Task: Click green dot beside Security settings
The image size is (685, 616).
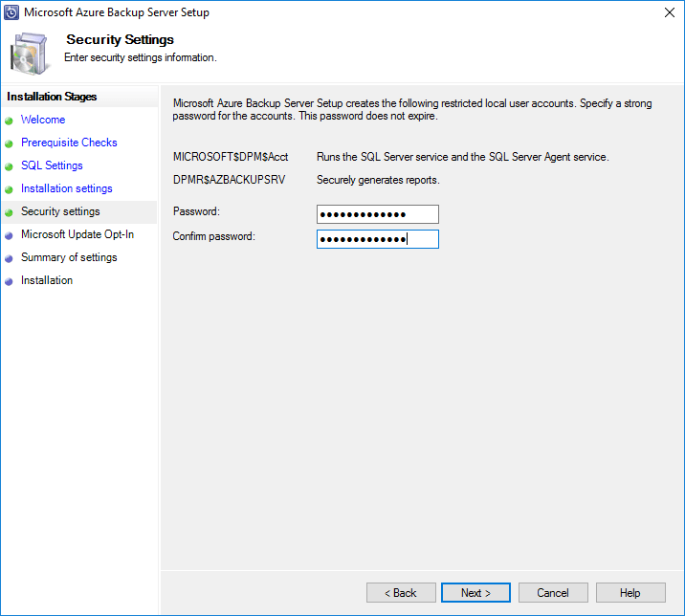Action: pyautogui.click(x=9, y=212)
